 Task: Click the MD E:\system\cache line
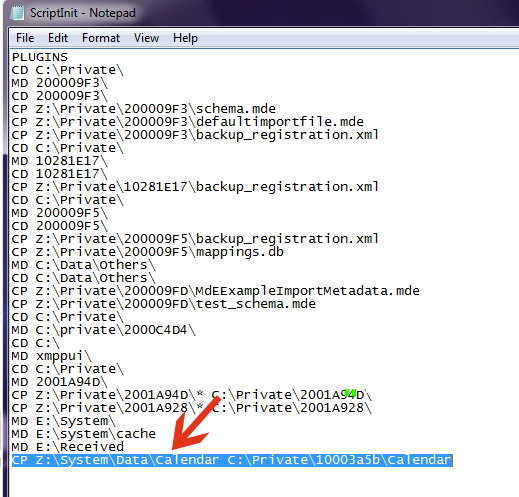[84, 434]
